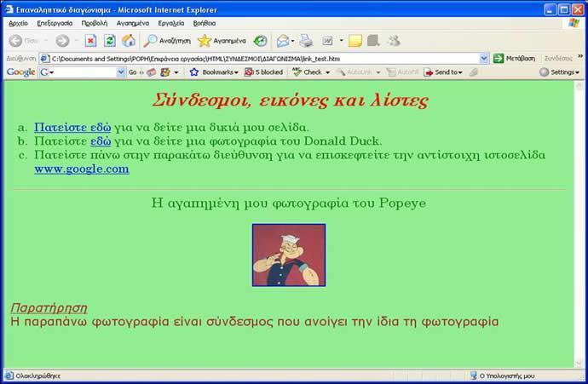Open the Βοήθεια menu

click(x=205, y=23)
